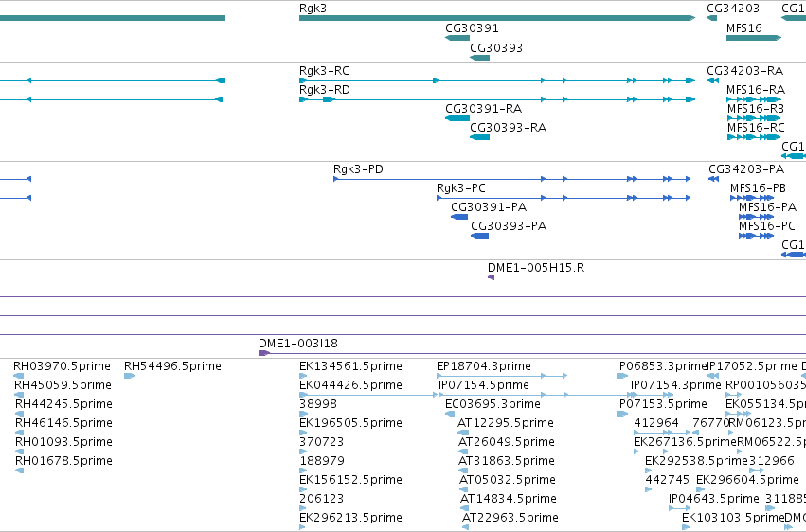806x532 pixels.
Task: Click the CG30391-RA transcript label
Action: 483,109
